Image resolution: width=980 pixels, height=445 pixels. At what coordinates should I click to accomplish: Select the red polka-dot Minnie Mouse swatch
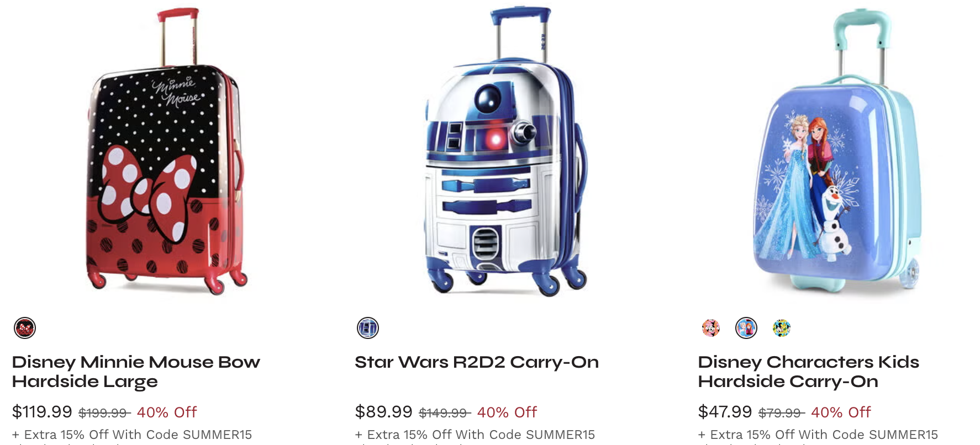(25, 328)
